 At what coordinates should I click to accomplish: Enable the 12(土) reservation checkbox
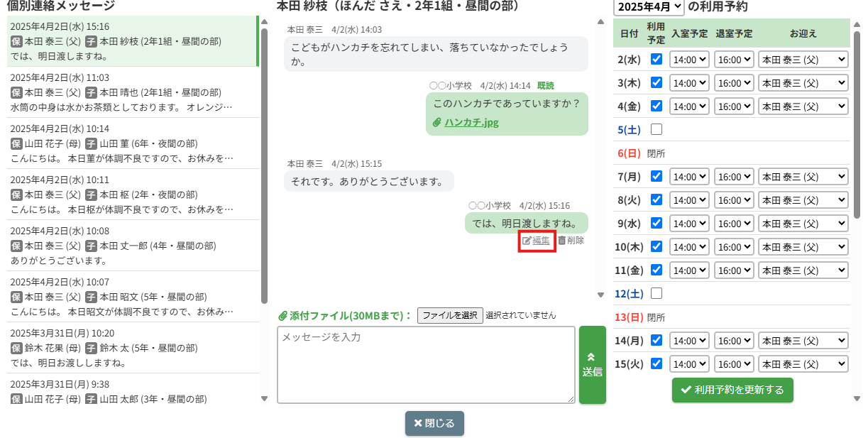point(657,293)
